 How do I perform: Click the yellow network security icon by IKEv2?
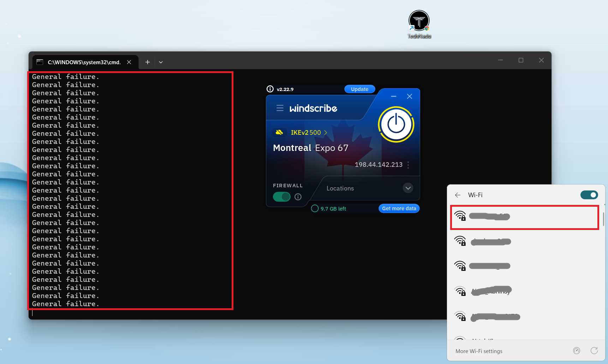(279, 132)
